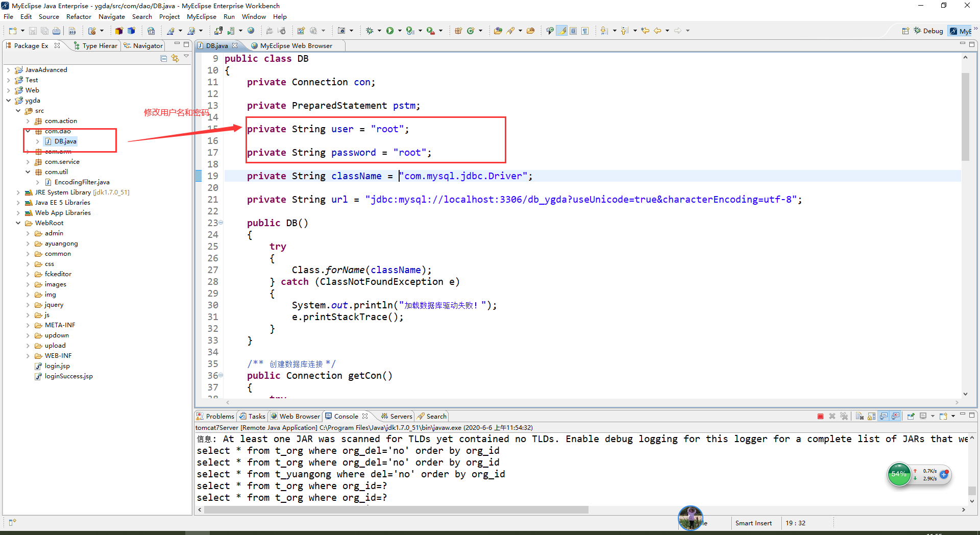Click the Debug bug toolbar icon
This screenshot has height=535, width=980.
[x=370, y=31]
